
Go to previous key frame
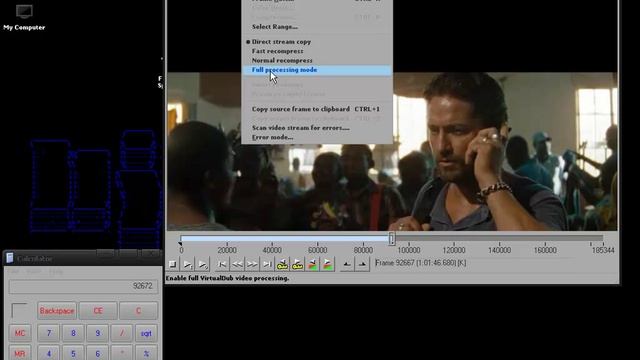coord(282,264)
